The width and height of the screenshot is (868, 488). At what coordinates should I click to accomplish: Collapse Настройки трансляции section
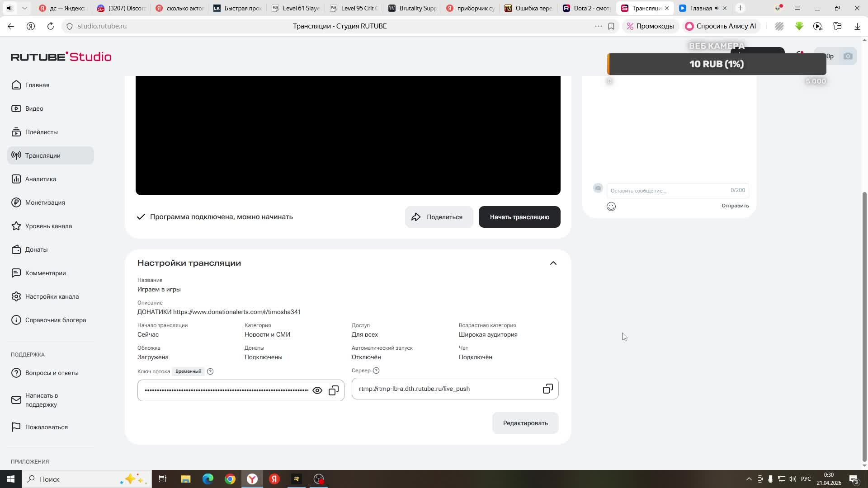pos(553,263)
